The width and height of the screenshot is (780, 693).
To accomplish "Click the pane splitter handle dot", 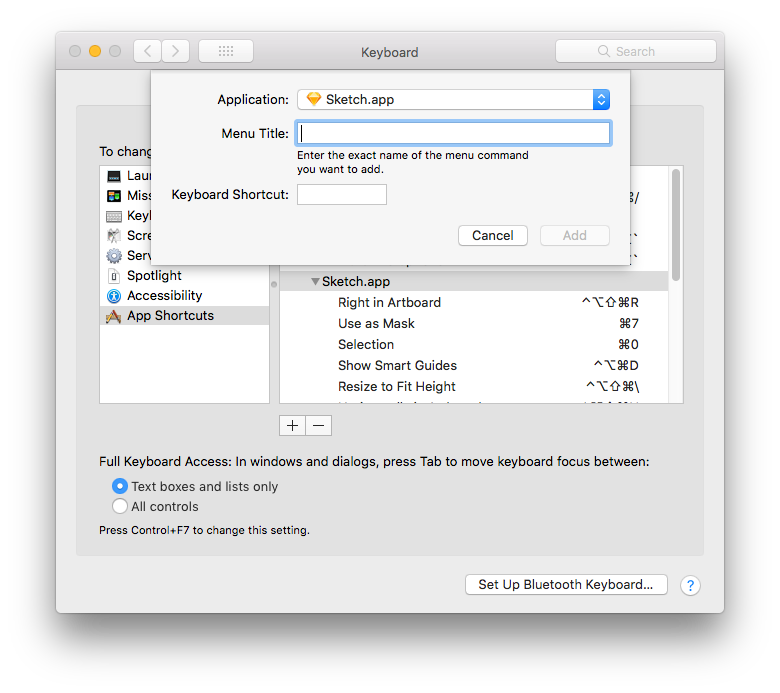I will pos(274,285).
